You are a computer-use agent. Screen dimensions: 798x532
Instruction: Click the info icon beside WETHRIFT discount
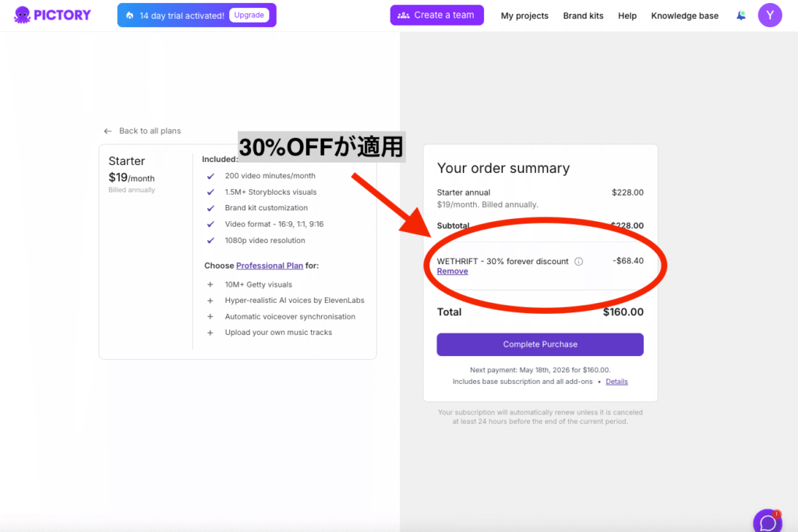[579, 262]
